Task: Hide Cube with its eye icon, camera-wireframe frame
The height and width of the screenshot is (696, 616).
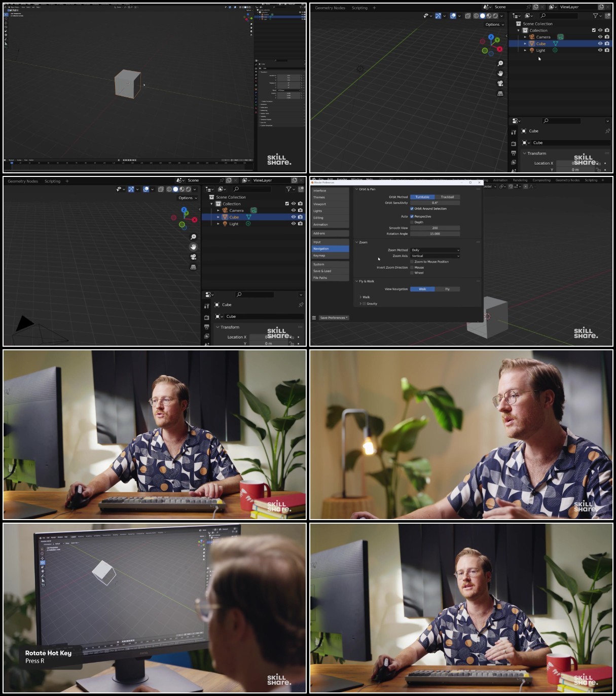Action: pos(293,217)
